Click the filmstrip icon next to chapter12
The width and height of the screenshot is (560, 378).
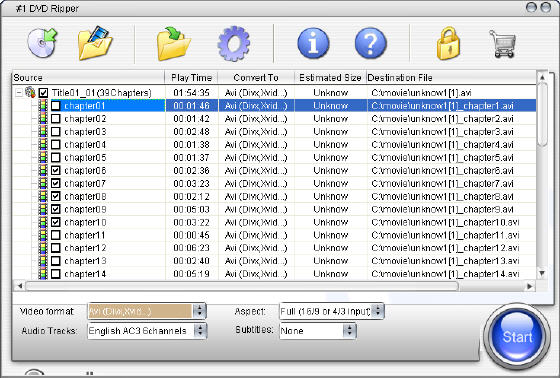(x=43, y=248)
